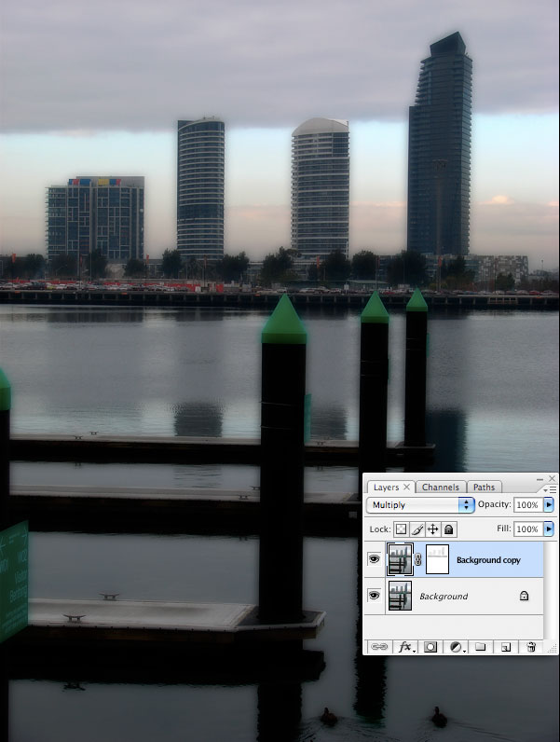Select the Background copy layer mask thumbnail
Viewport: 560px width, 742px height.
coord(437,560)
